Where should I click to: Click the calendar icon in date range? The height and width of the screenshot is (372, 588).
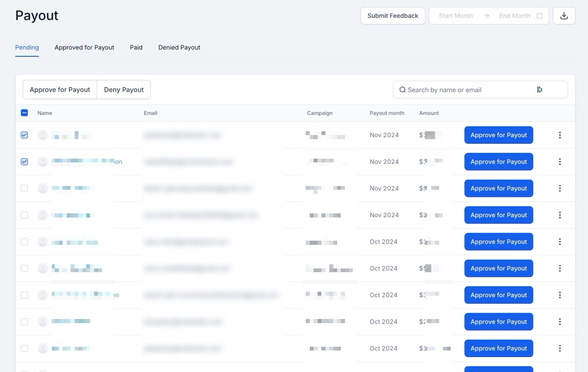tap(539, 16)
